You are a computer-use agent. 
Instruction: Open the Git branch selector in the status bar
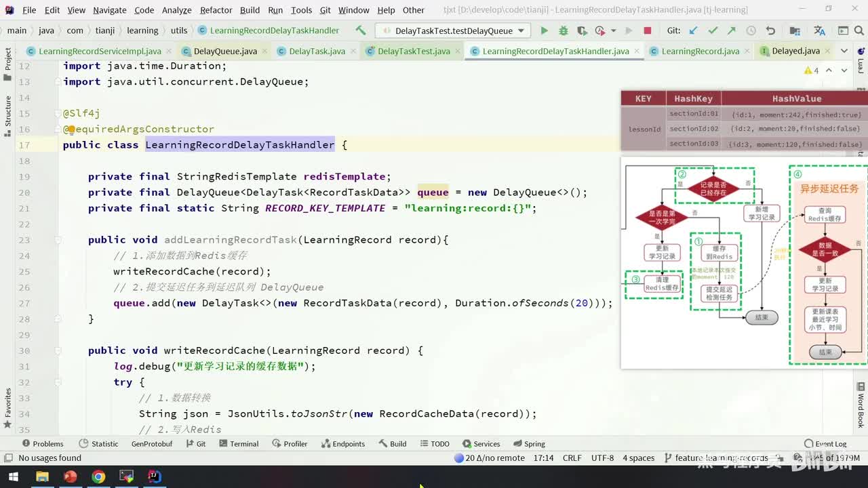(717, 458)
